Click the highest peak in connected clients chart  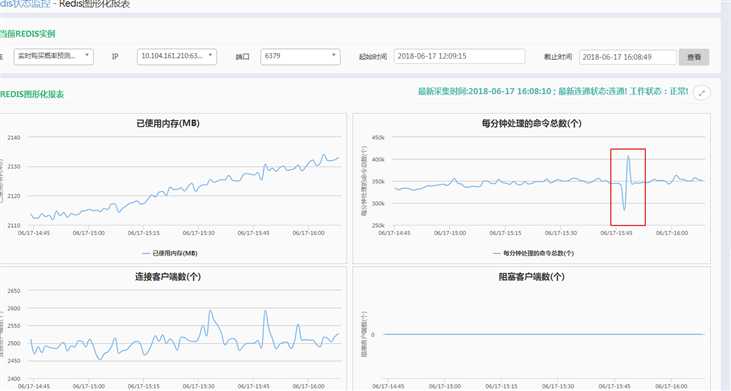210,311
